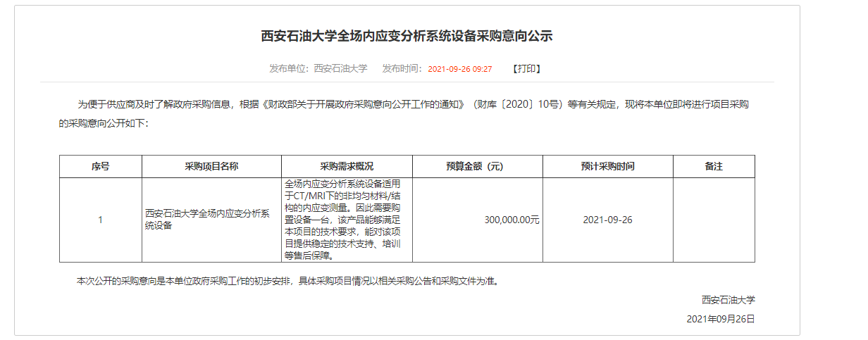Viewport: 868px width, 340px height.
Task: Click the 预算金额（元） column header
Action: point(478,166)
